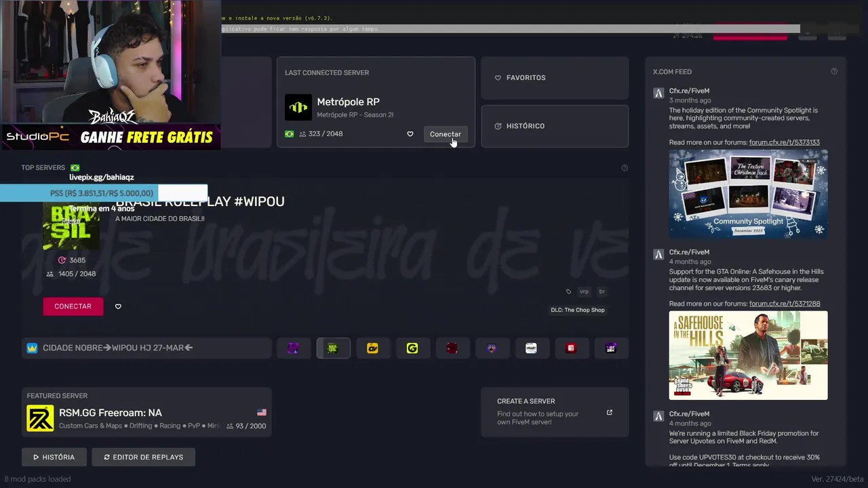Click Conectar on Metrópole RP card
This screenshot has height=488, width=868.
click(446, 134)
